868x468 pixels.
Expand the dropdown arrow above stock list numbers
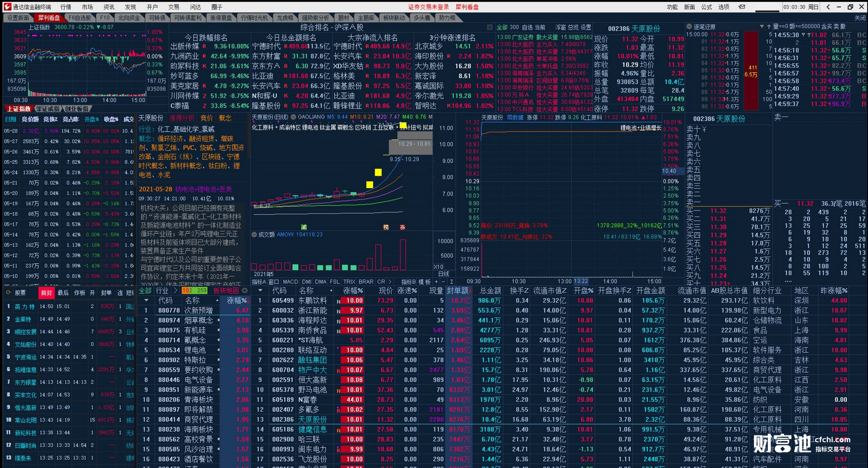pyautogui.click(x=259, y=291)
